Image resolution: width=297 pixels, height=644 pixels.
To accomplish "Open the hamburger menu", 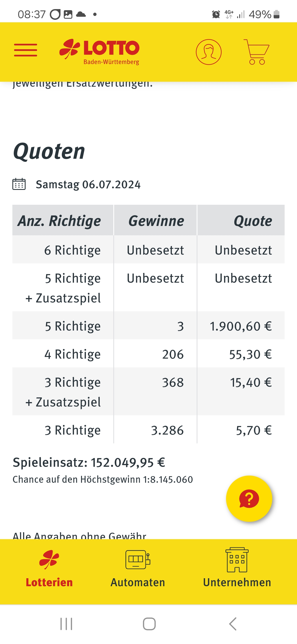I will tap(26, 50).
